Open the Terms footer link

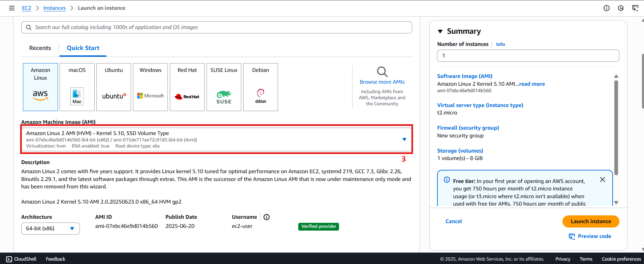pos(586,259)
